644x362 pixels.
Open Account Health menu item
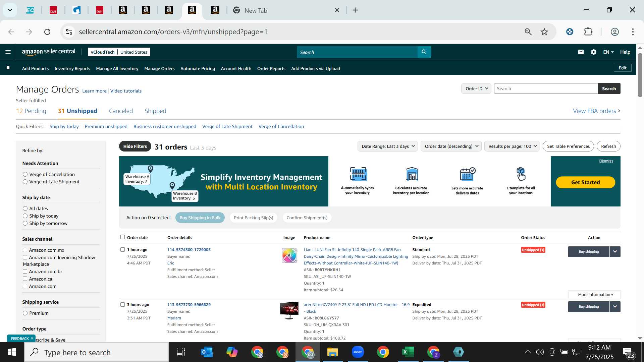(x=236, y=68)
